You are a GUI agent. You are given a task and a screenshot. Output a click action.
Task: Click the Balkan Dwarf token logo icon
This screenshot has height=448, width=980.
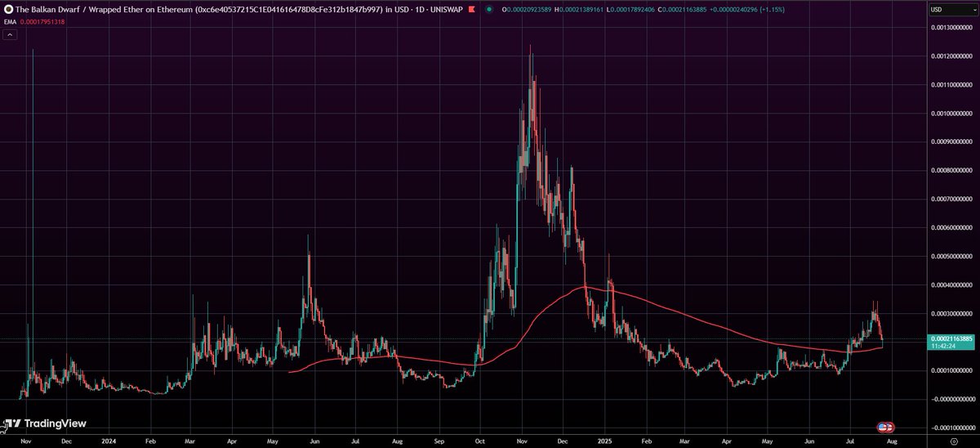(7, 9)
